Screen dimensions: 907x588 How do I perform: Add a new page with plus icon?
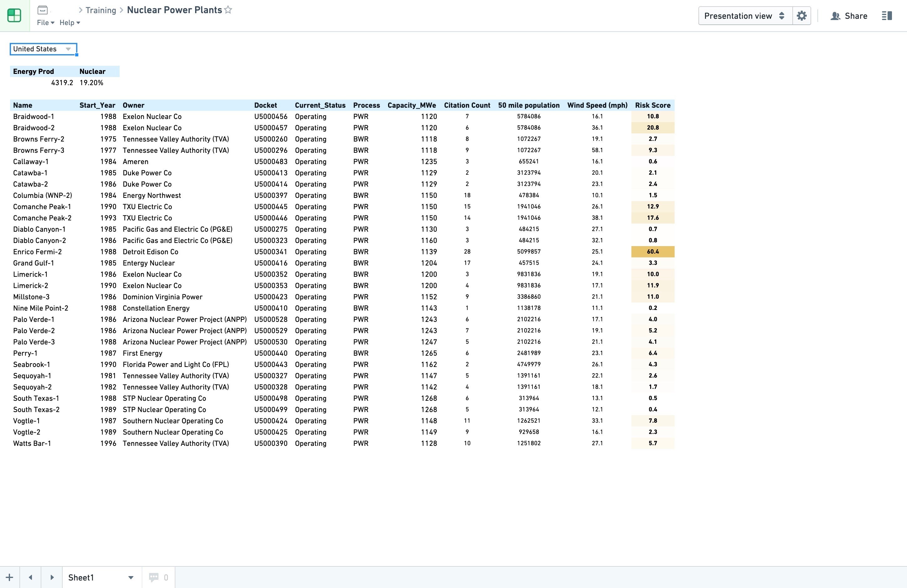click(9, 577)
